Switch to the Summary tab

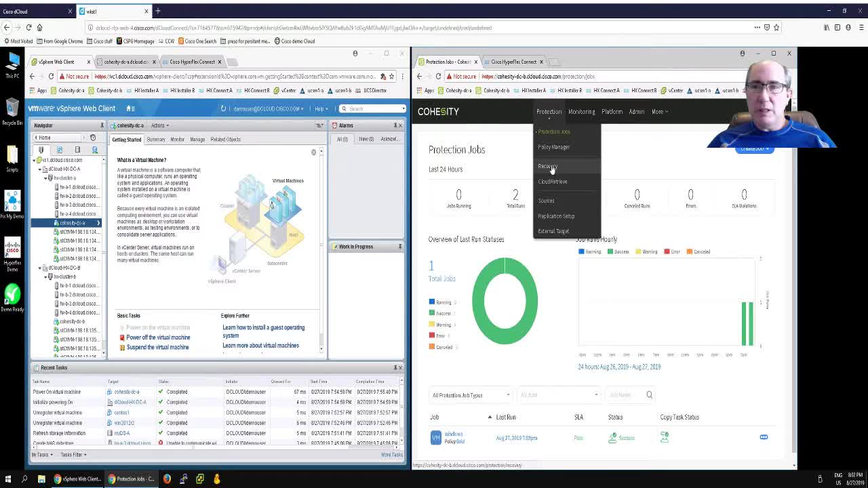click(156, 140)
